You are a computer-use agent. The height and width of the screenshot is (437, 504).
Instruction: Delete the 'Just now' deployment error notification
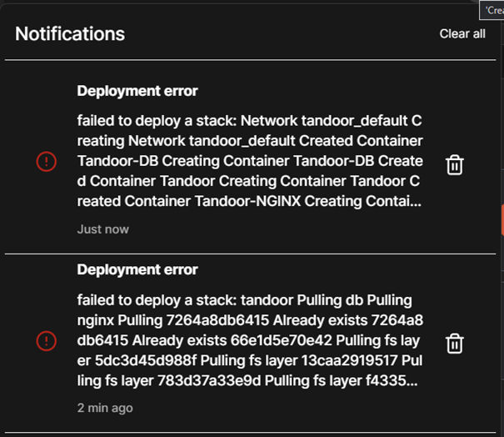coord(455,165)
